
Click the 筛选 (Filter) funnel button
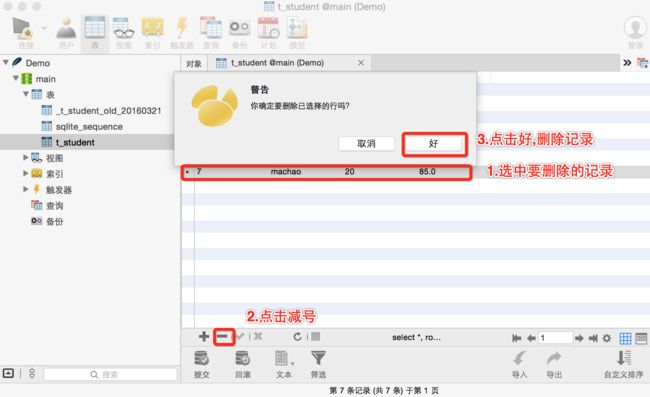(318, 364)
